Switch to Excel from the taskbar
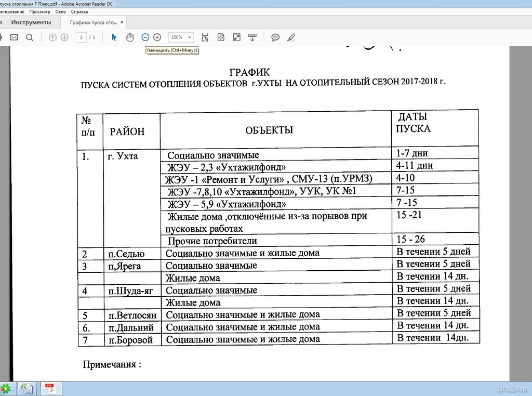 pyautogui.click(x=27, y=389)
